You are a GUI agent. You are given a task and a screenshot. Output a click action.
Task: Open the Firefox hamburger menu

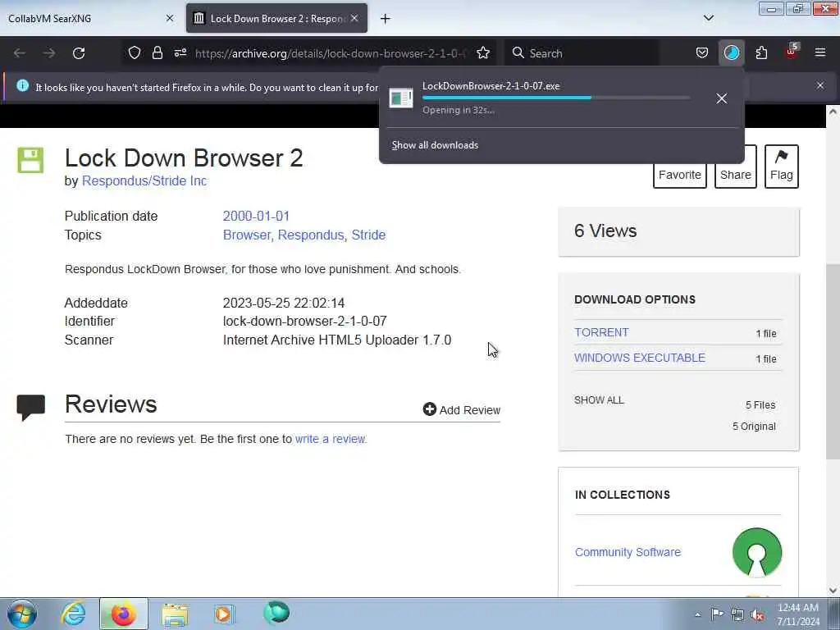pos(820,52)
